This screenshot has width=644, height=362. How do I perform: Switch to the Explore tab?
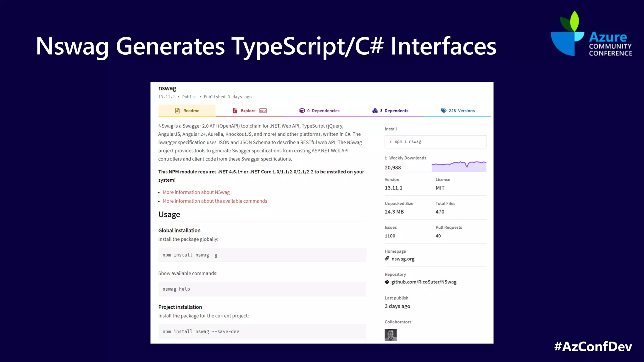pyautogui.click(x=249, y=111)
